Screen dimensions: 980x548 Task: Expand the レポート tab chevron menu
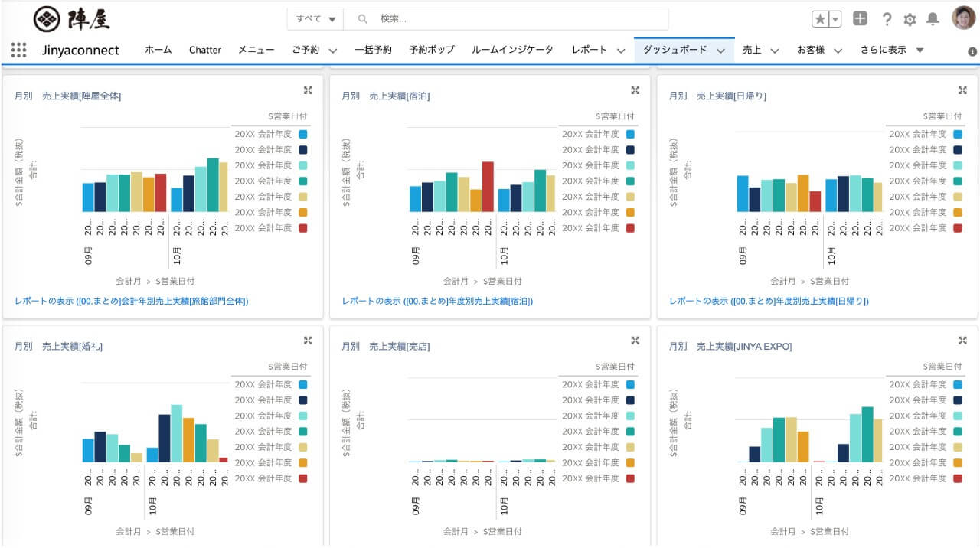point(622,51)
